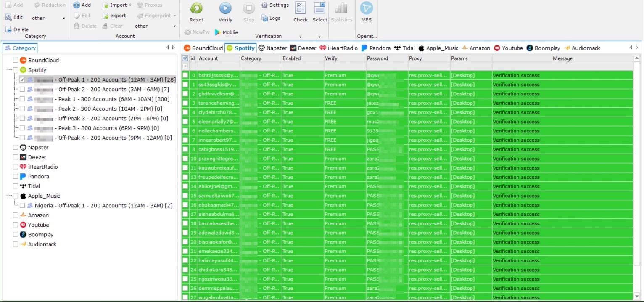Check the SoundCloud category checkbox
Image resolution: width=644 pixels, height=302 pixels.
tap(16, 61)
